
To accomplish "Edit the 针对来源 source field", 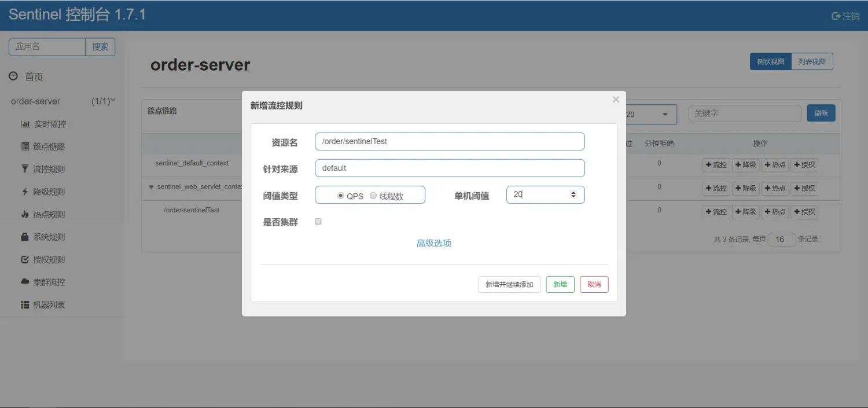I will point(450,168).
